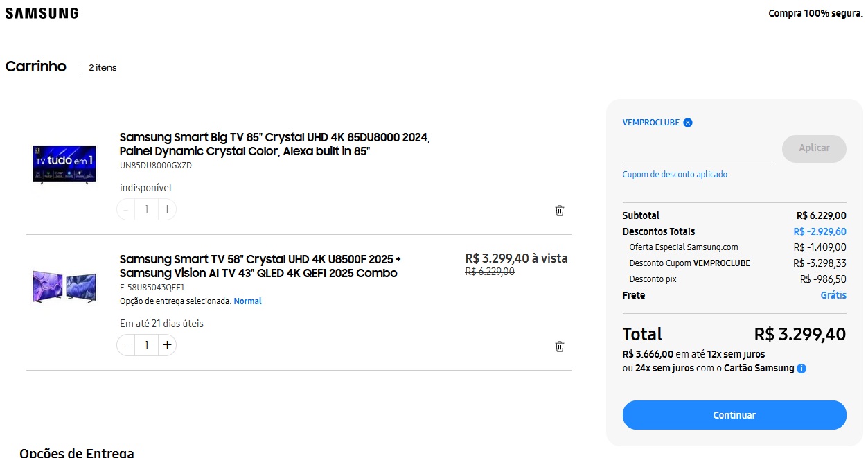This screenshot has height=458, width=868.
Task: Click the minus icon for the 85" TV
Action: [x=125, y=209]
